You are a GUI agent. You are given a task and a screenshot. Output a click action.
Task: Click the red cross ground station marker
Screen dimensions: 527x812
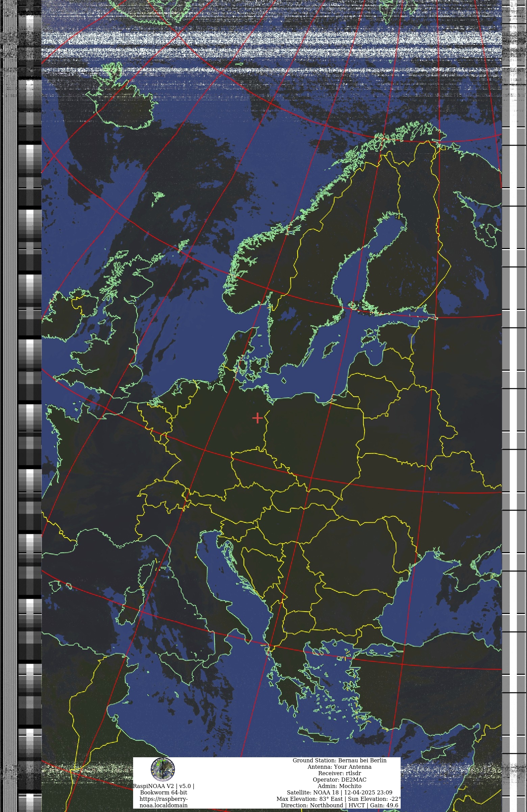tap(257, 418)
